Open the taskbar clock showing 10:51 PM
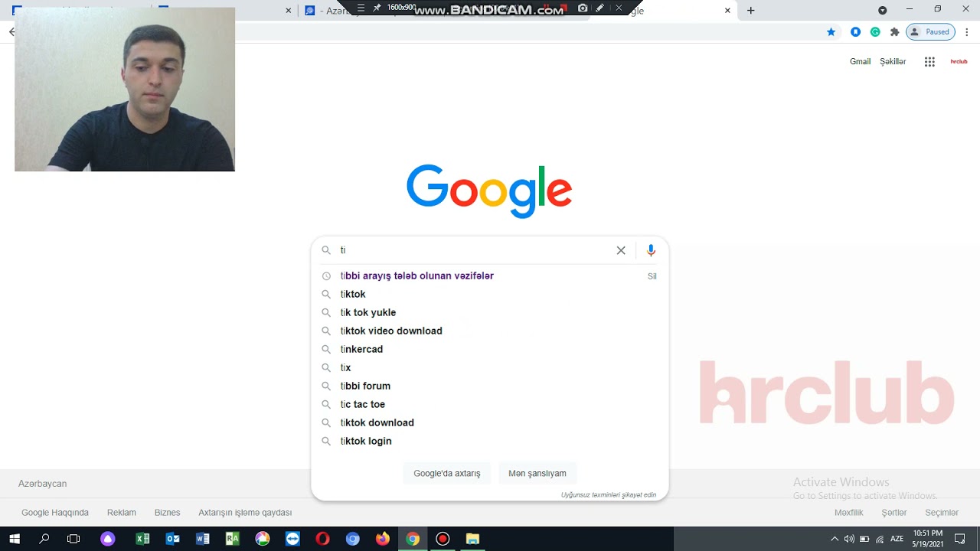Viewport: 980px width, 551px height. point(928,539)
